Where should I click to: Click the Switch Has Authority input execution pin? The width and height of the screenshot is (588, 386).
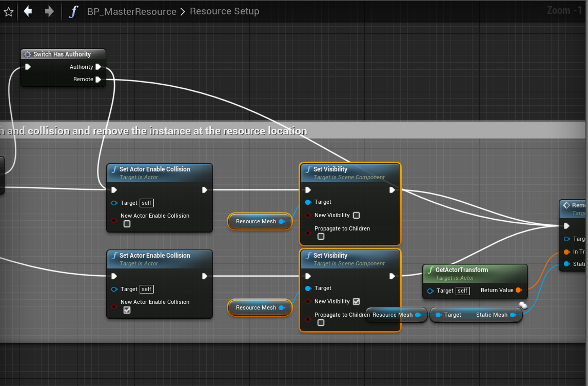click(28, 67)
